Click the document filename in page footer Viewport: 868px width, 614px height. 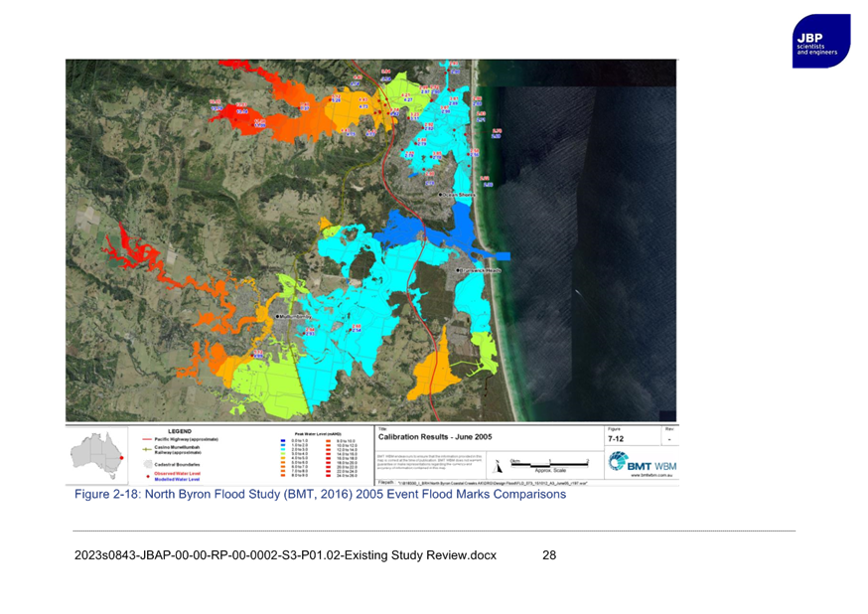(286, 555)
